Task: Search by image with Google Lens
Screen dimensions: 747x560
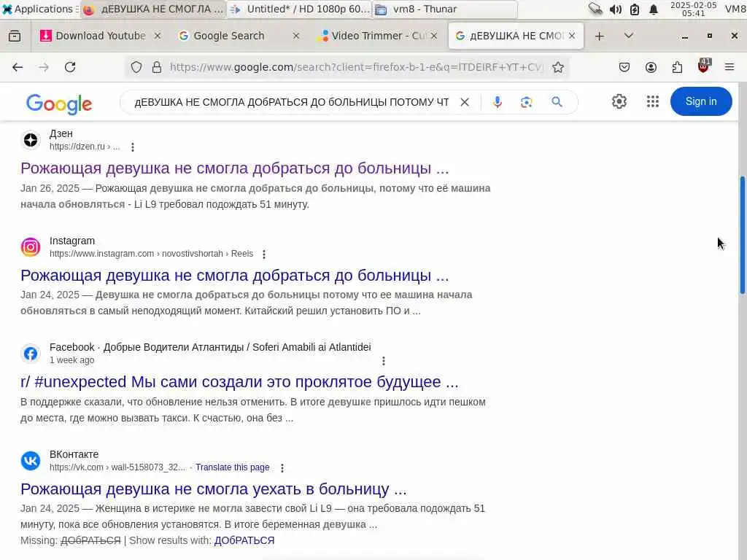Action: (x=527, y=102)
